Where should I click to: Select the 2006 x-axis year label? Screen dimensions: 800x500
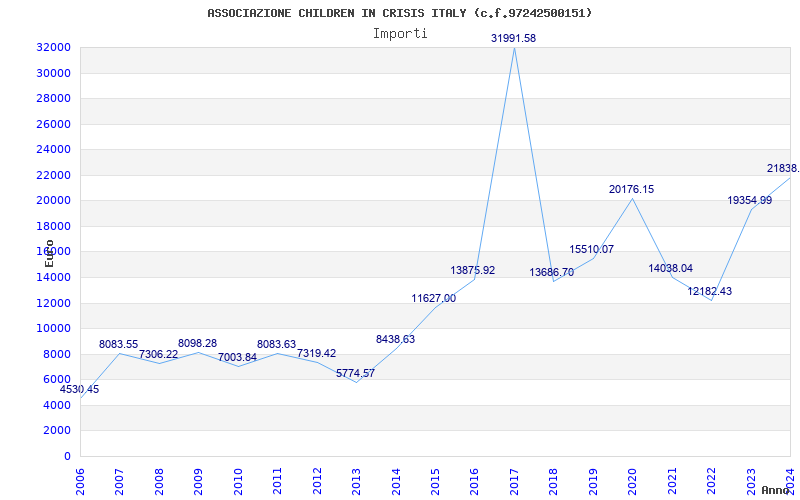point(81,482)
